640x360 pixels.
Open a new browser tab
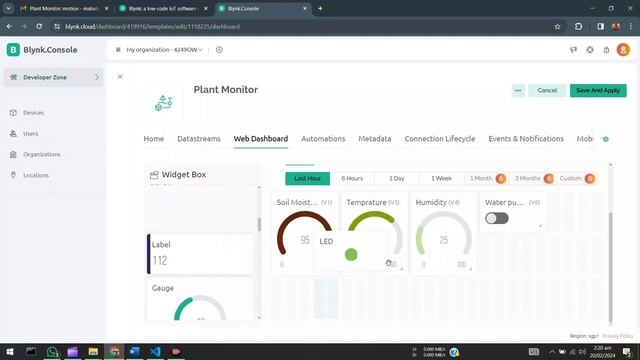coord(320,9)
